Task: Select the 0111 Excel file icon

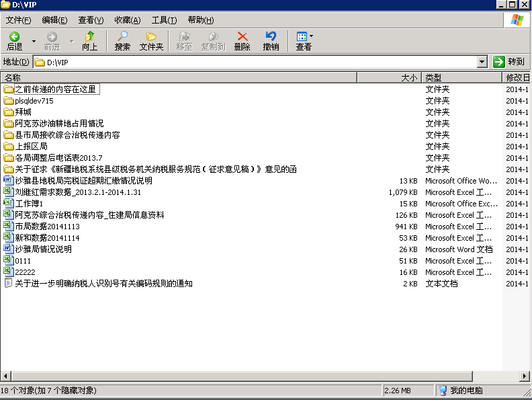Action: point(8,260)
